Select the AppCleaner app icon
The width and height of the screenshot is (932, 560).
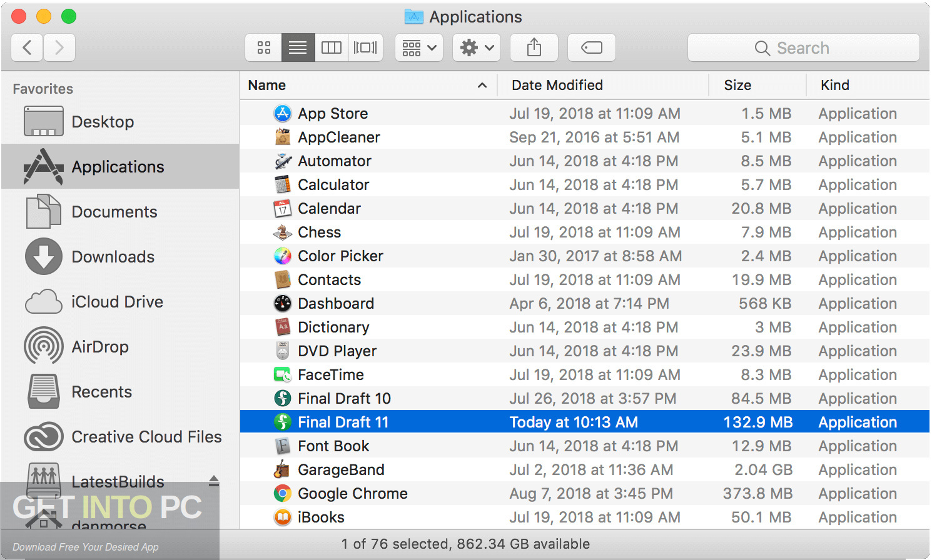(283, 137)
